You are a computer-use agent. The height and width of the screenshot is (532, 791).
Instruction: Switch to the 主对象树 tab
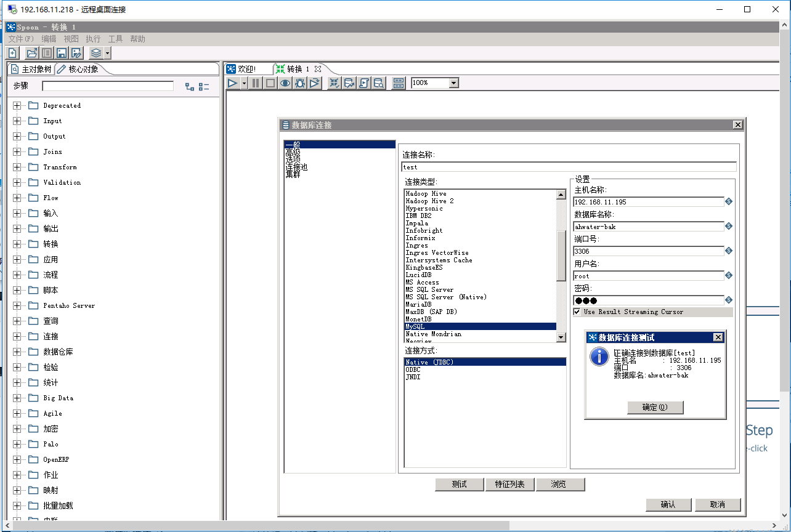(x=31, y=69)
